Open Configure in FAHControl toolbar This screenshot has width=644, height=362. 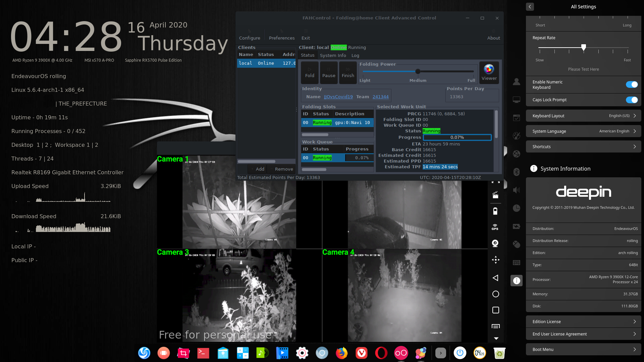click(250, 35)
